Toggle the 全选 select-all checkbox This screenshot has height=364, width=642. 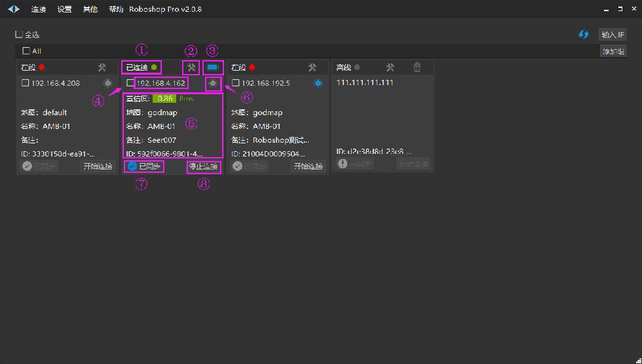click(x=19, y=34)
